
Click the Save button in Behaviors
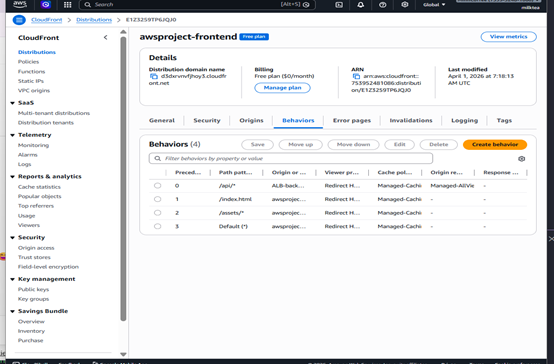[x=258, y=145]
